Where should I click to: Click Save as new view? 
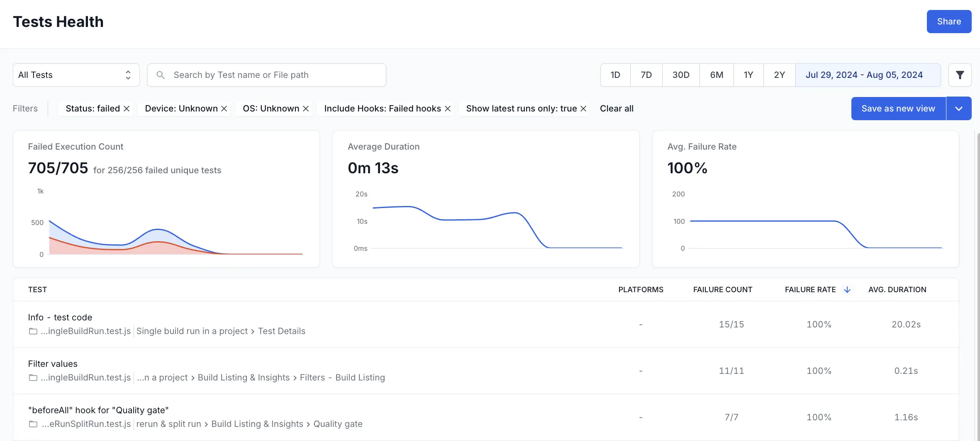click(x=898, y=109)
